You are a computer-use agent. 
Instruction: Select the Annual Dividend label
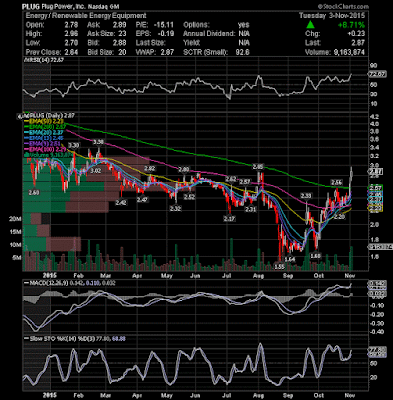[209, 34]
